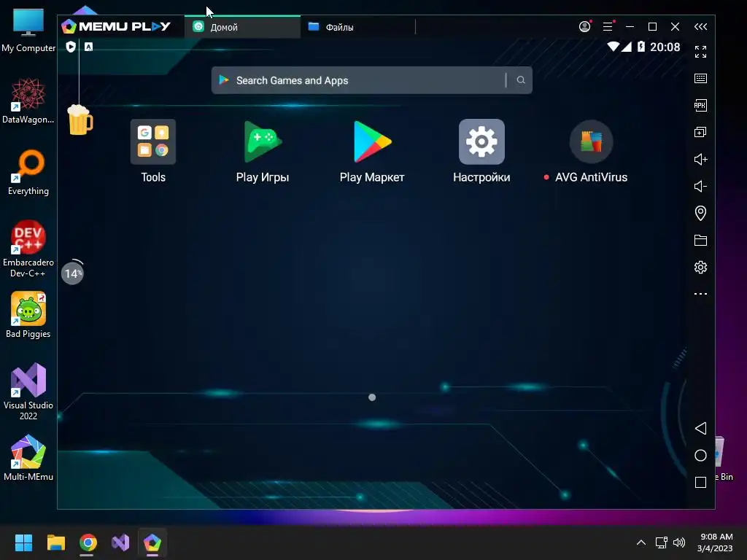
Task: Click the battery status icon
Action: pos(641,47)
